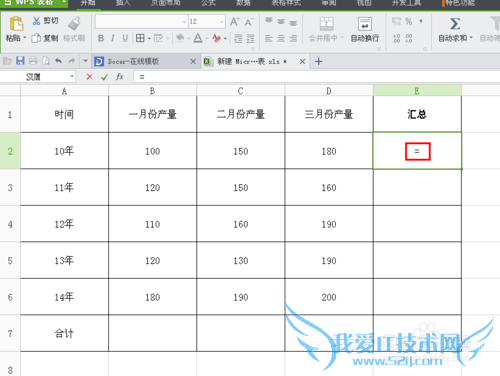
Task: Redo the last action
Action: pyautogui.click(x=71, y=61)
